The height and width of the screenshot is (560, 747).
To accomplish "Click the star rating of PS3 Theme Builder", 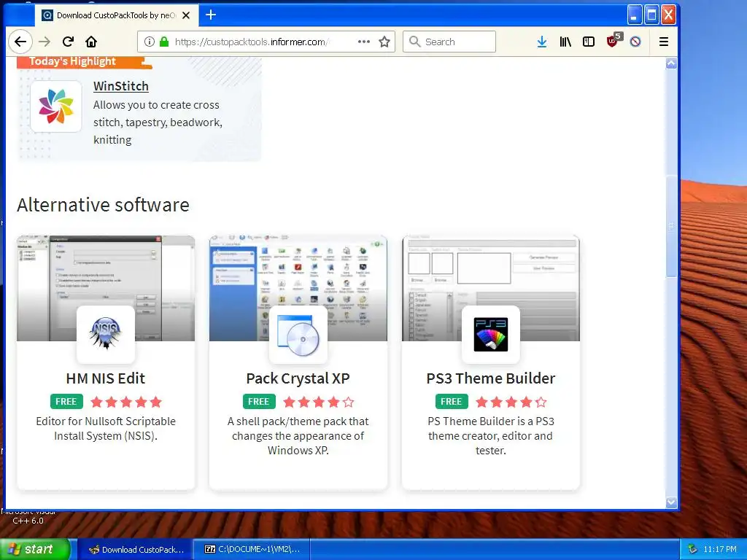I will (x=511, y=402).
